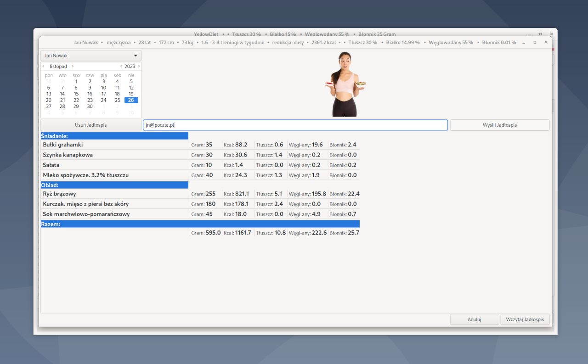
Task: Click the woman holding food image
Action: point(345,84)
